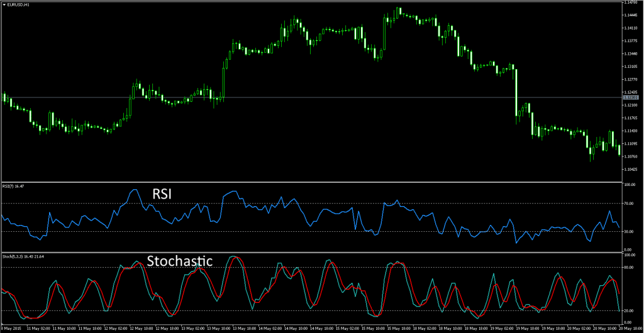Click the 70.00 level label in the RSI scale
The width and height of the screenshot is (644, 333).
(x=629, y=204)
